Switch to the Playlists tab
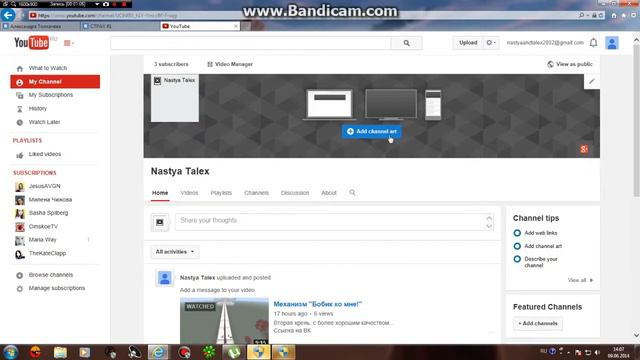640x360 pixels. pos(221,193)
